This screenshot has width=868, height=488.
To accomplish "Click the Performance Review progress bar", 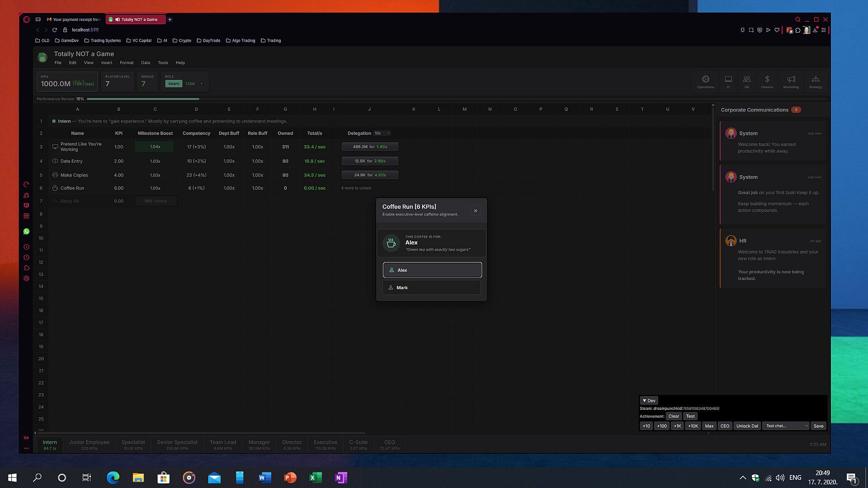I will pos(143,99).
